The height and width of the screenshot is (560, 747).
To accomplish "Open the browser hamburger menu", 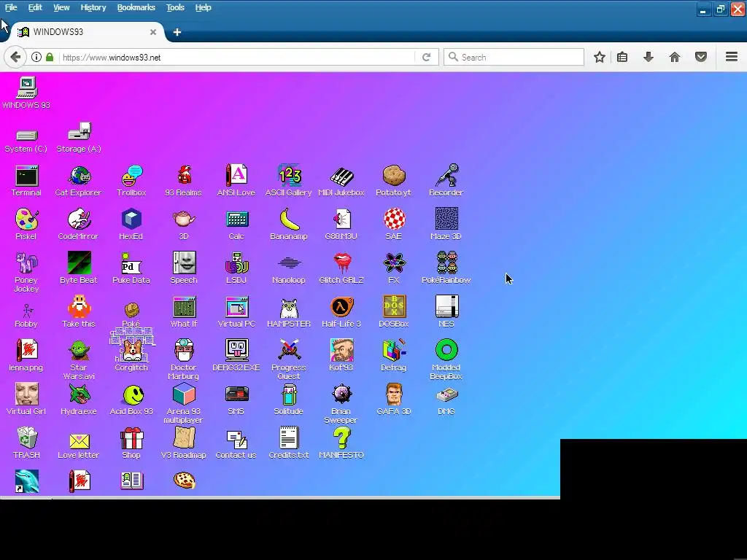I will click(732, 57).
